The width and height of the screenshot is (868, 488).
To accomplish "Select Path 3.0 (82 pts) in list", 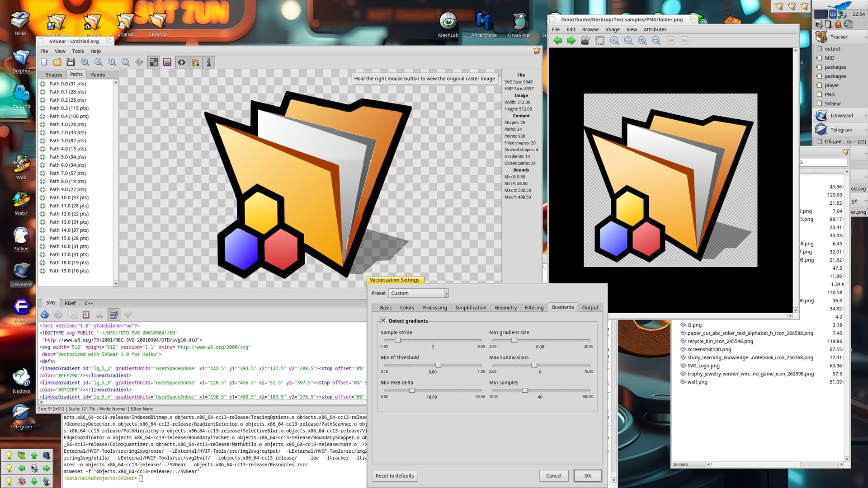I will click(x=67, y=141).
